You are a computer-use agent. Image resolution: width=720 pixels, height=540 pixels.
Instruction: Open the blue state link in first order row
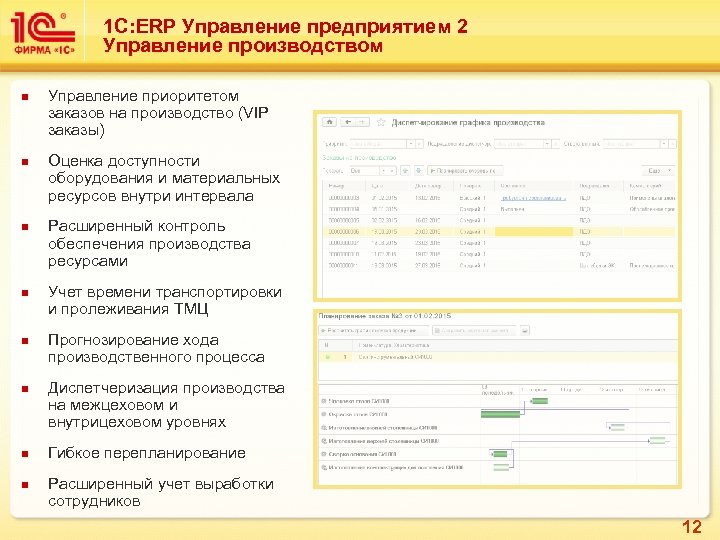[x=533, y=198]
